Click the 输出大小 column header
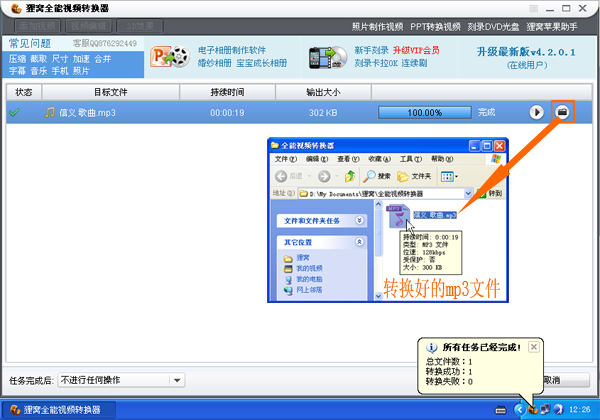The width and height of the screenshot is (600, 420). tap(323, 92)
